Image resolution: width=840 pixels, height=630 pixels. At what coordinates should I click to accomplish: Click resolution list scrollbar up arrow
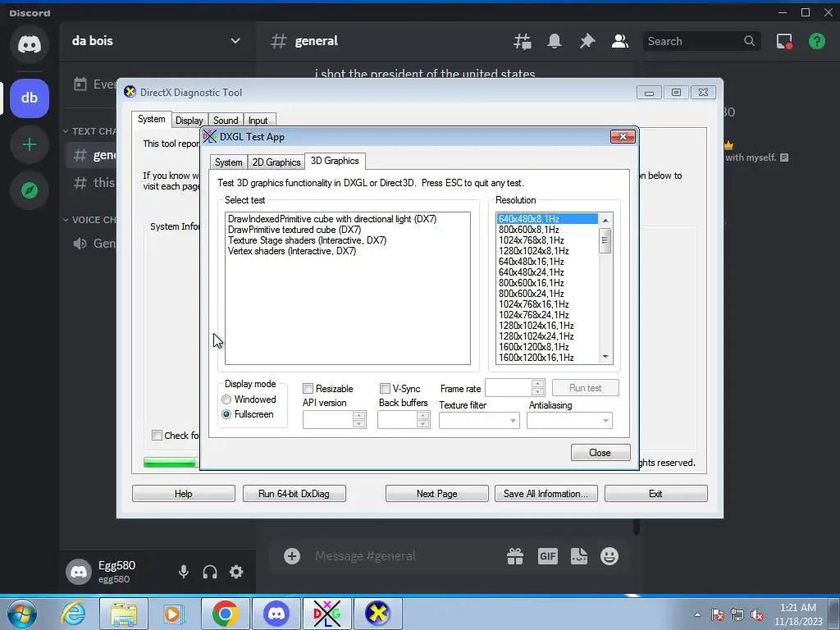coord(605,220)
